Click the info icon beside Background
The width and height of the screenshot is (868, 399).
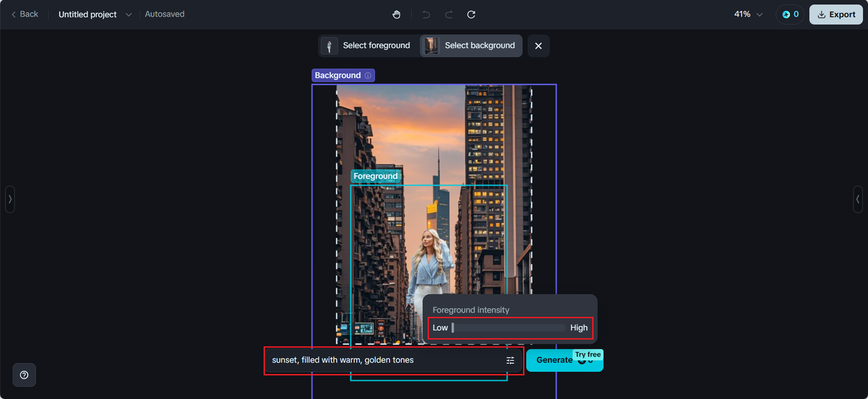pos(368,75)
